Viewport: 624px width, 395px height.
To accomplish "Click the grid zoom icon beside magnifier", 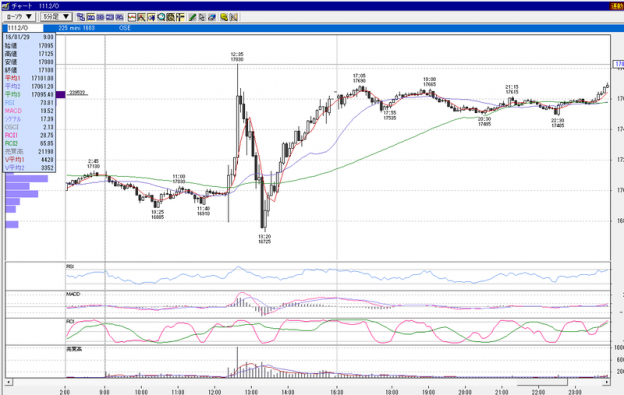I will pos(171,17).
